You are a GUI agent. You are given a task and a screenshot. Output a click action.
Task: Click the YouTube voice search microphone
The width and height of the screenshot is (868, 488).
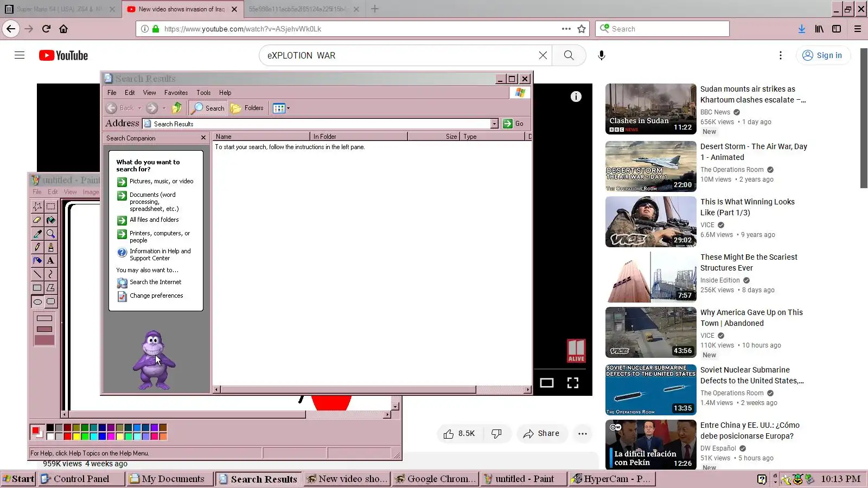tap(602, 55)
